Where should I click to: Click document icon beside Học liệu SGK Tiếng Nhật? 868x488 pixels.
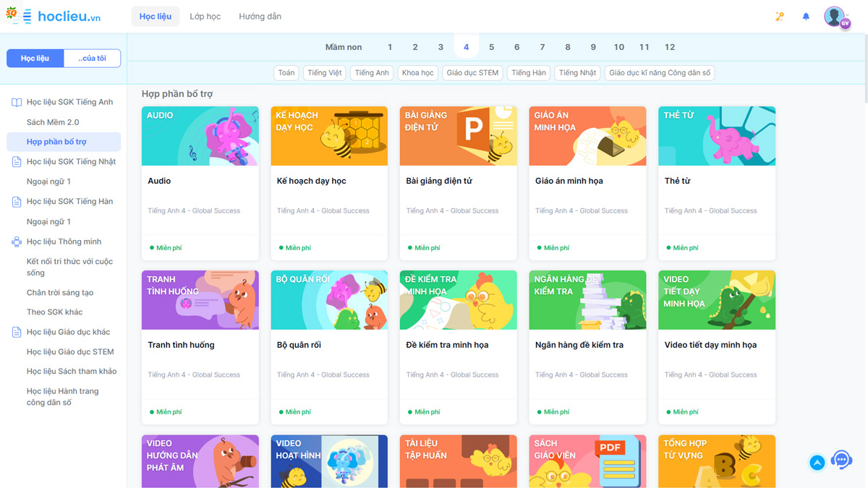[x=17, y=162]
